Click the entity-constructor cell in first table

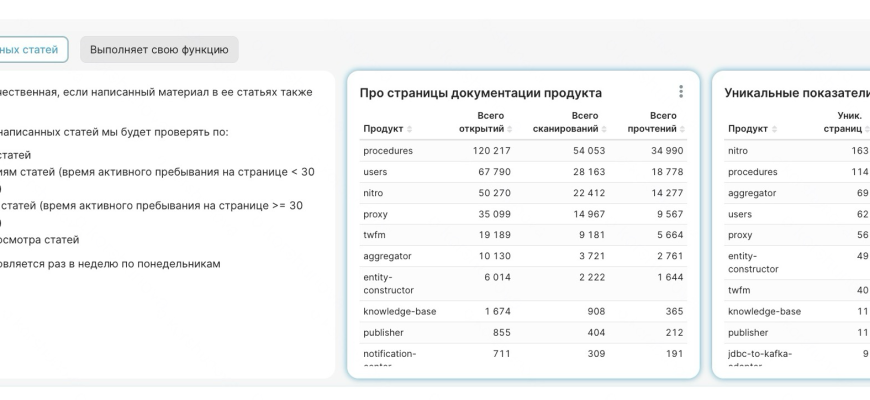(388, 283)
